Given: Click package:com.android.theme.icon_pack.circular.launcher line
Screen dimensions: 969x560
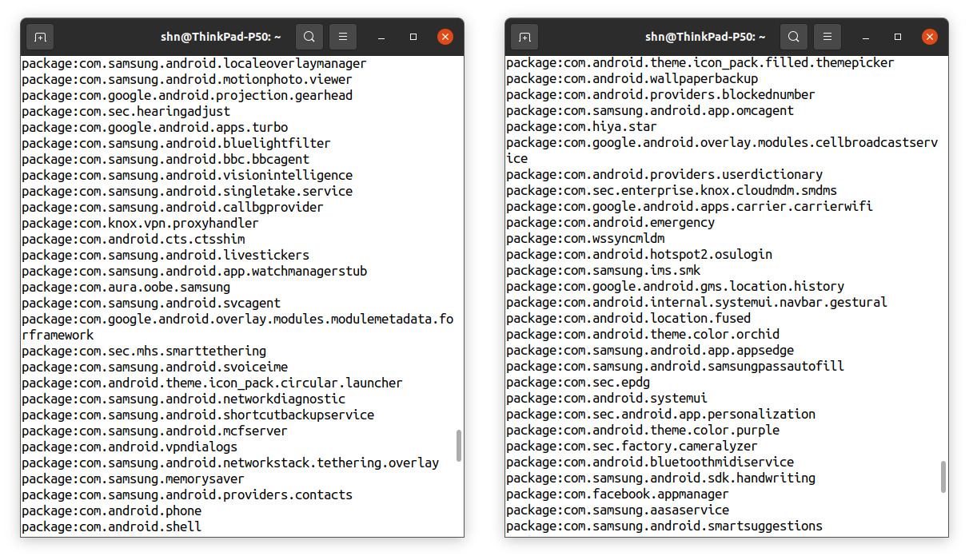Looking at the screenshot, I should (x=212, y=383).
